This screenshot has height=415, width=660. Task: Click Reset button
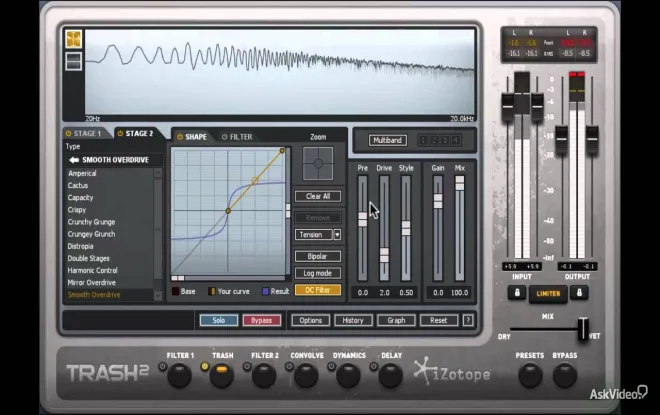439,321
